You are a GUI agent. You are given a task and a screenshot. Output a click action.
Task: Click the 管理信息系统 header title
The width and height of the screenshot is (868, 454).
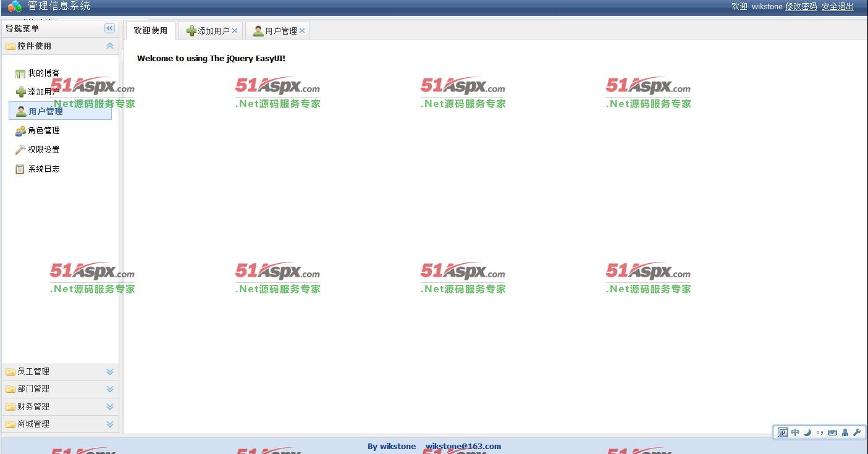coord(59,6)
